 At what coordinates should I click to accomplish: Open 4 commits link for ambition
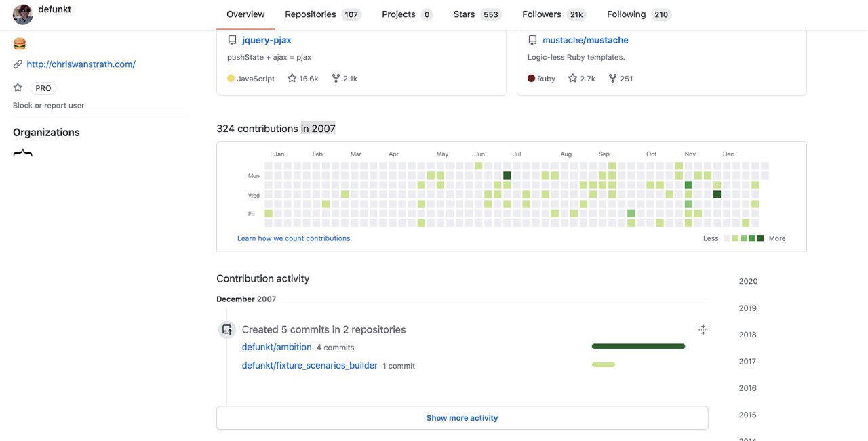click(x=336, y=348)
